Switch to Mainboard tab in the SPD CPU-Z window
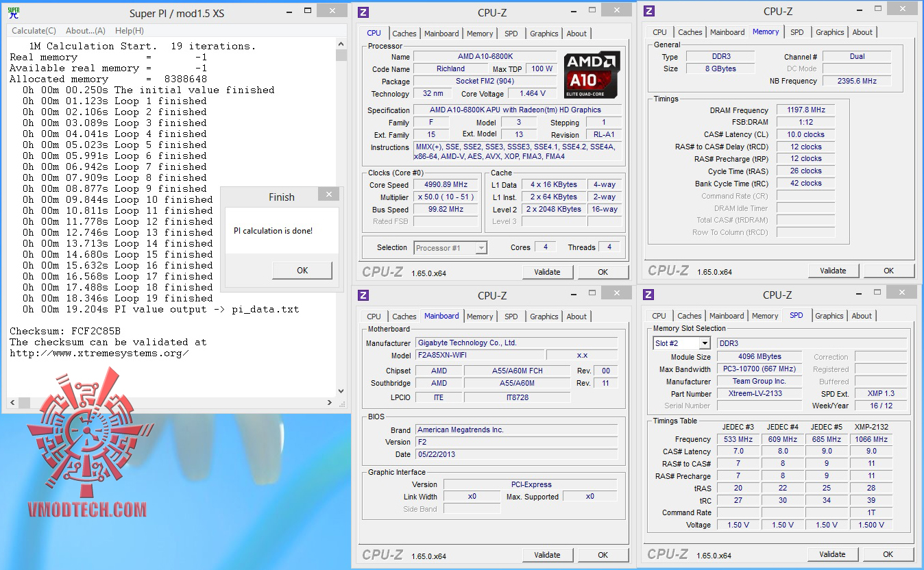The height and width of the screenshot is (570, 924). point(727,316)
